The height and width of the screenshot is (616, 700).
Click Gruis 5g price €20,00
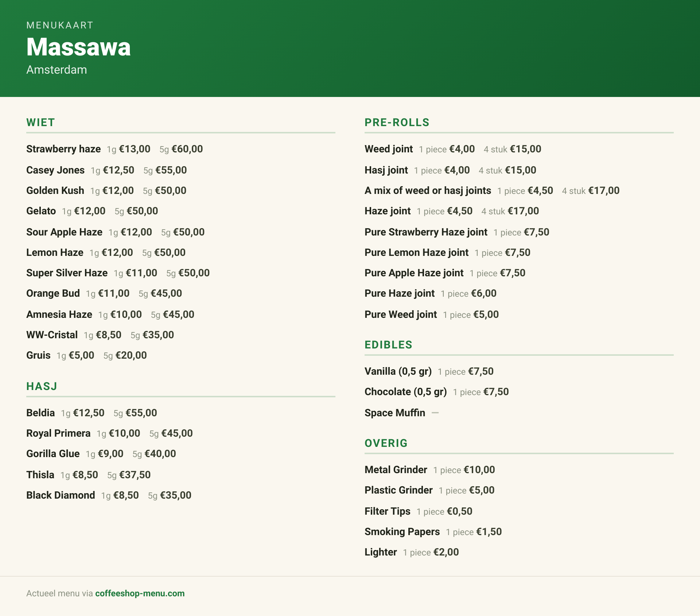point(131,355)
